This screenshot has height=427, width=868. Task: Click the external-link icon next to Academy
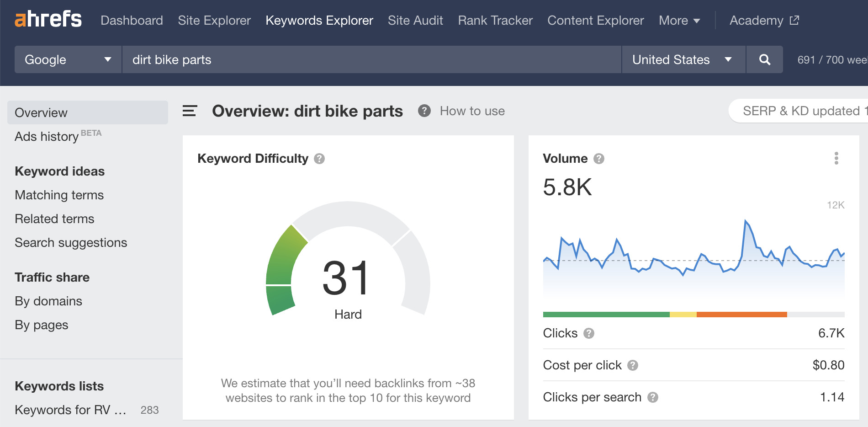(x=794, y=20)
